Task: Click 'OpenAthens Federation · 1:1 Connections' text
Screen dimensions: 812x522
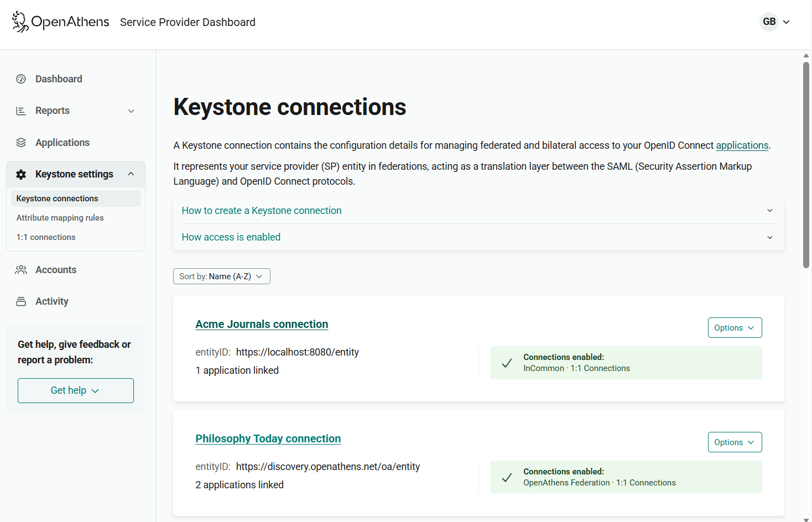Action: (x=600, y=483)
